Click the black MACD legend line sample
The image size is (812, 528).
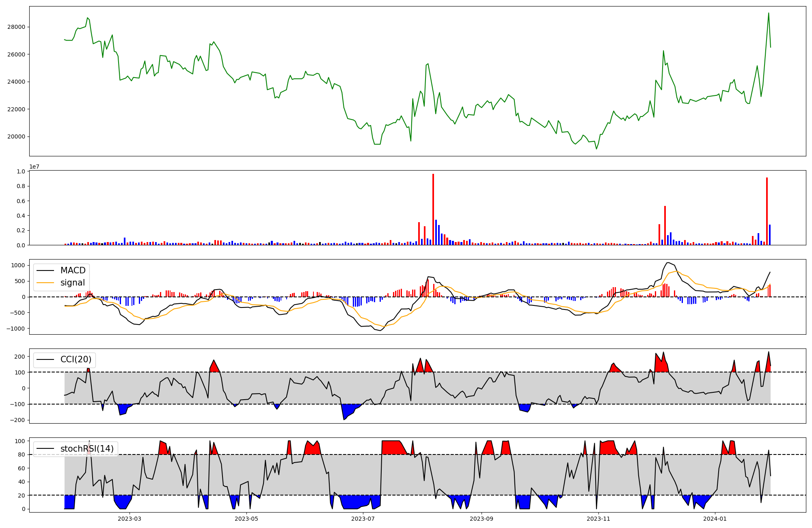pyautogui.click(x=45, y=270)
